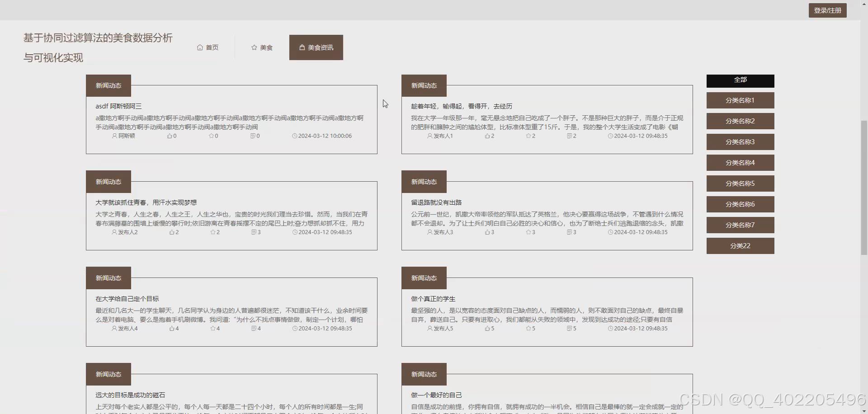Click 新闻动态 tag on asdf article card
This screenshot has height=414, width=868.
108,85
